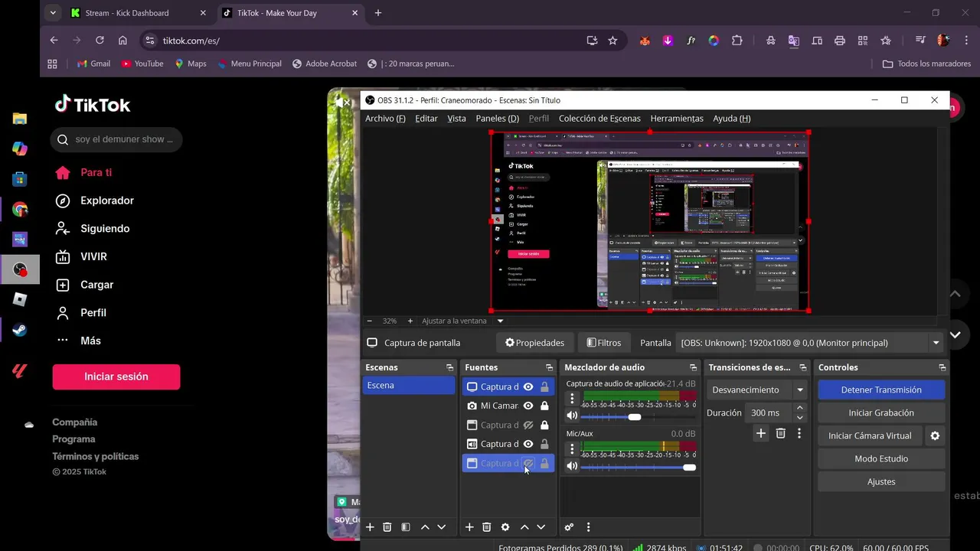Viewport: 980px width, 551px height.
Task: Open source properties gear in Fuentes toolbar
Action: (x=505, y=527)
